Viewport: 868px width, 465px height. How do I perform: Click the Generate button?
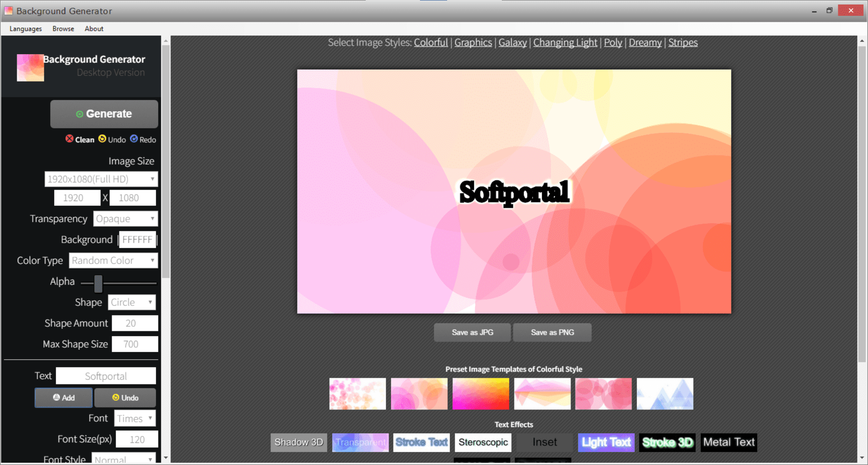[x=104, y=114]
